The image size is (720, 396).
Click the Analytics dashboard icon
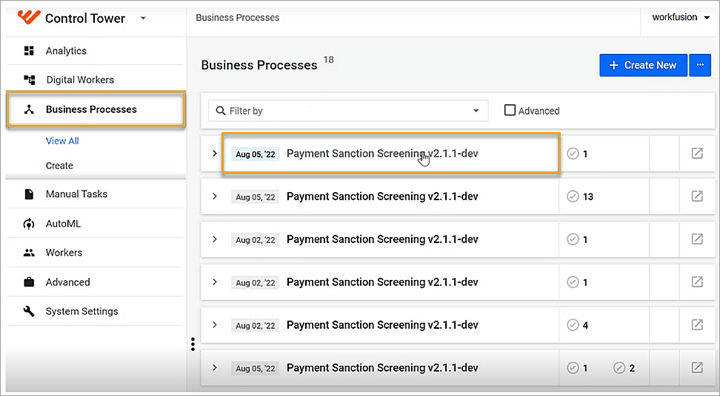[x=29, y=51]
